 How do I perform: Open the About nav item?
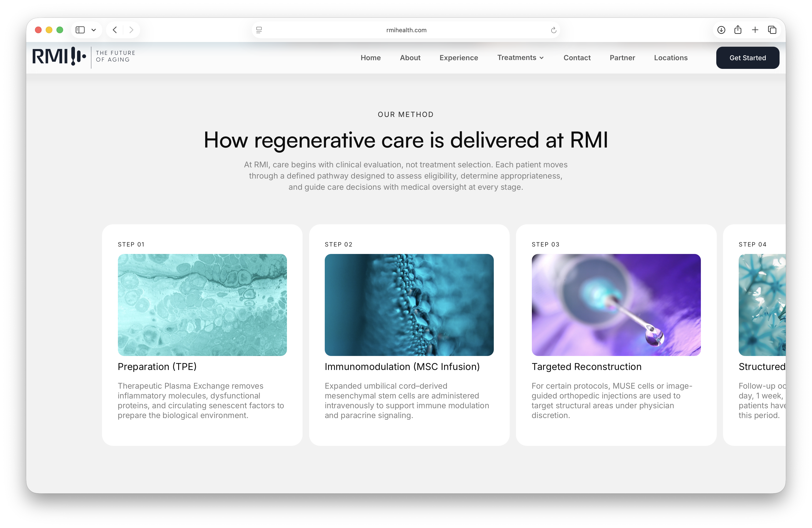[x=410, y=58]
